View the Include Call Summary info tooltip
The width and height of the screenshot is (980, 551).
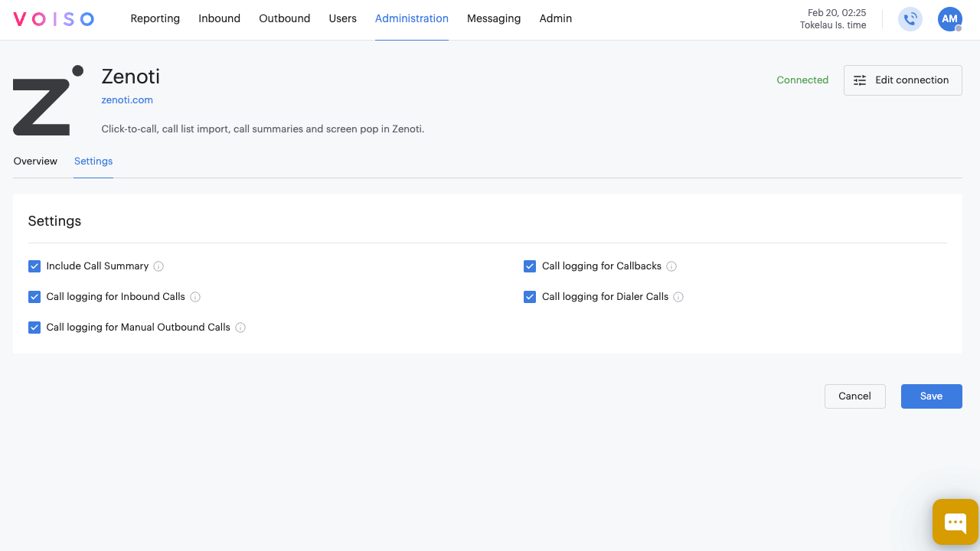coord(158,266)
